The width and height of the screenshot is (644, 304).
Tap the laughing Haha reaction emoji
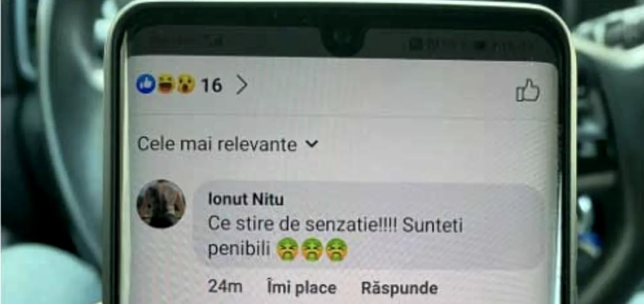coord(166,84)
